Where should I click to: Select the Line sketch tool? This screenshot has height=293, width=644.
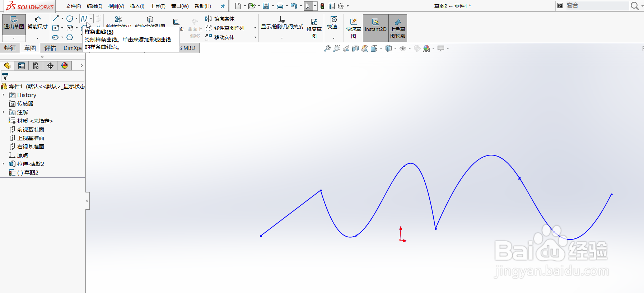click(x=55, y=19)
